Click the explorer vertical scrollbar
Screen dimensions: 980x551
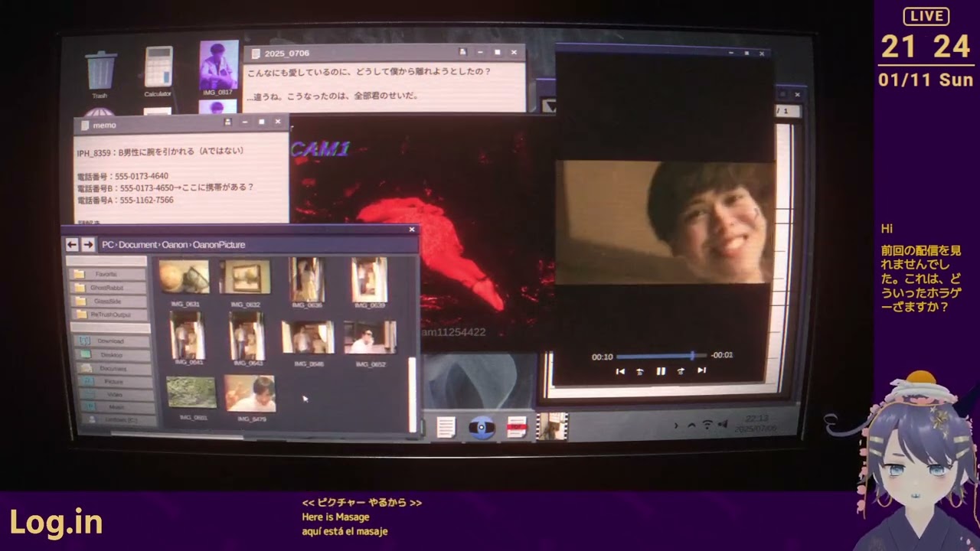point(412,394)
